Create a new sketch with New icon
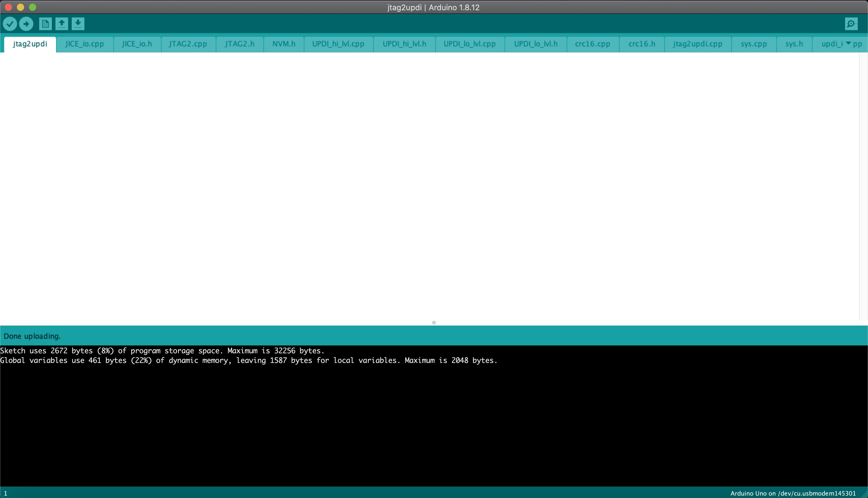 (45, 24)
